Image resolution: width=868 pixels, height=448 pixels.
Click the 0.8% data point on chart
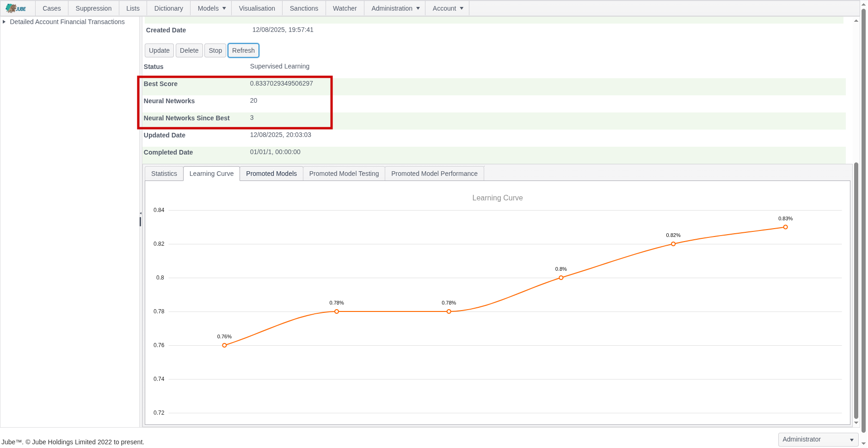(561, 278)
